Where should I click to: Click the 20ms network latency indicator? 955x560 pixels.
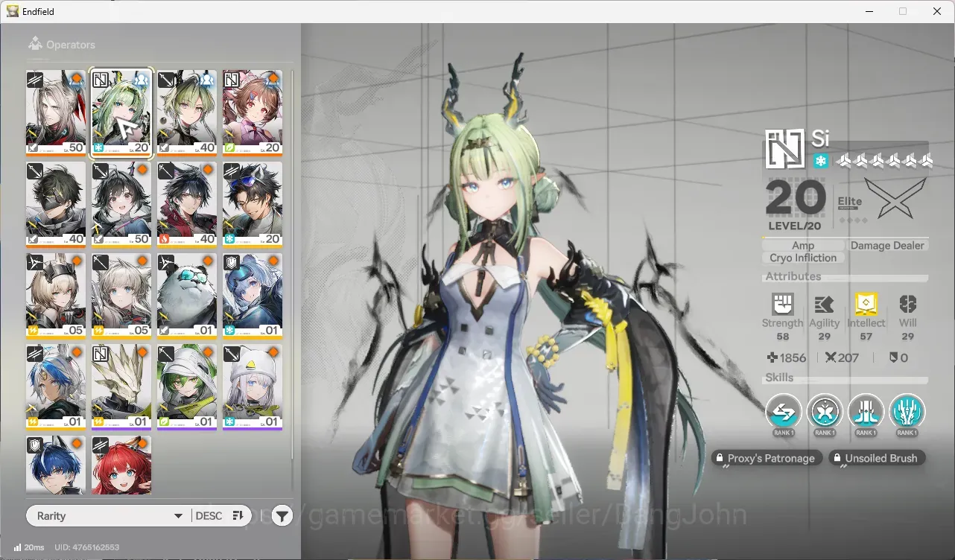pos(28,547)
